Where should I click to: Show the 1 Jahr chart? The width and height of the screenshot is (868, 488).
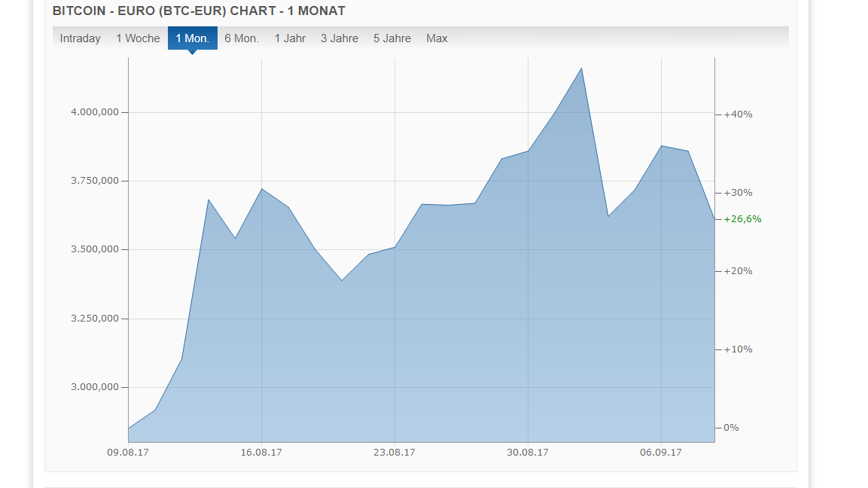point(290,38)
